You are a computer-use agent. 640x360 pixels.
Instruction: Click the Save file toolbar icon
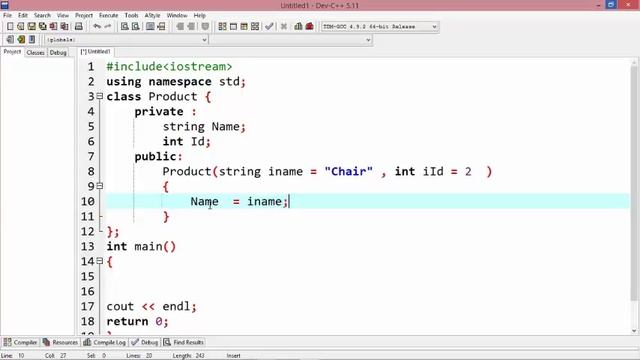pos(31,27)
